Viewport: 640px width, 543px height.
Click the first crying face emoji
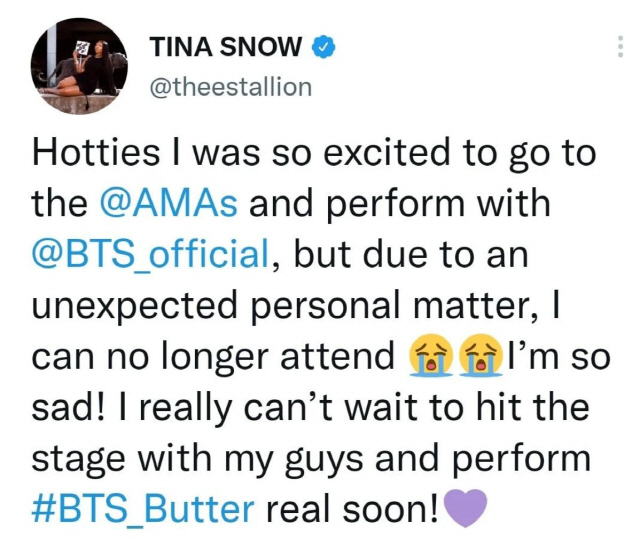[430, 356]
